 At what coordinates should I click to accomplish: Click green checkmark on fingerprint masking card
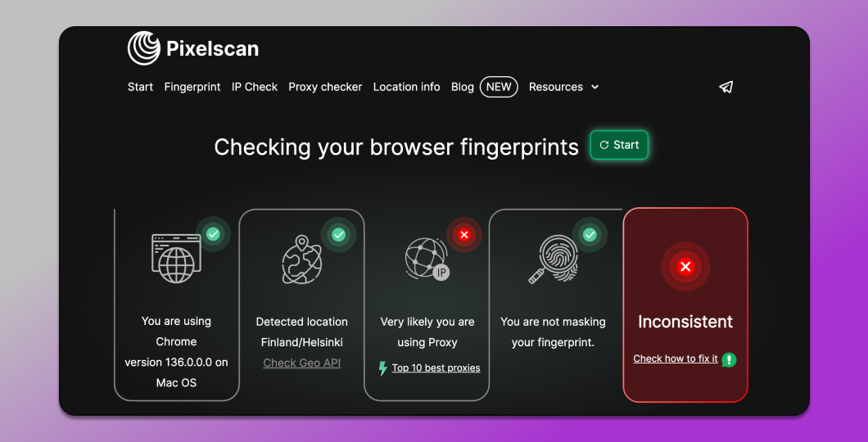pyautogui.click(x=590, y=235)
